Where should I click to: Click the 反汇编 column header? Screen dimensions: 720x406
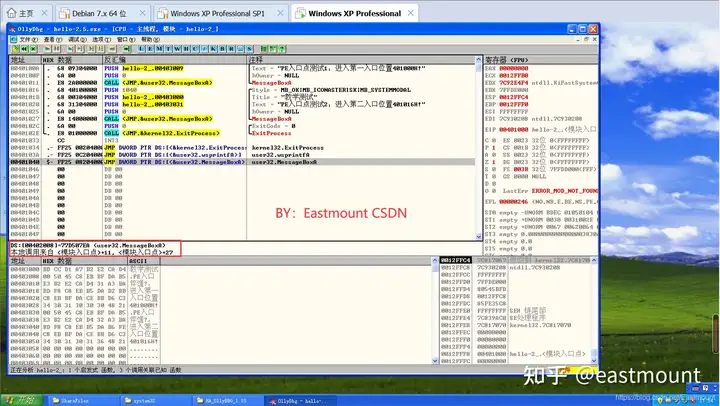[x=174, y=60]
